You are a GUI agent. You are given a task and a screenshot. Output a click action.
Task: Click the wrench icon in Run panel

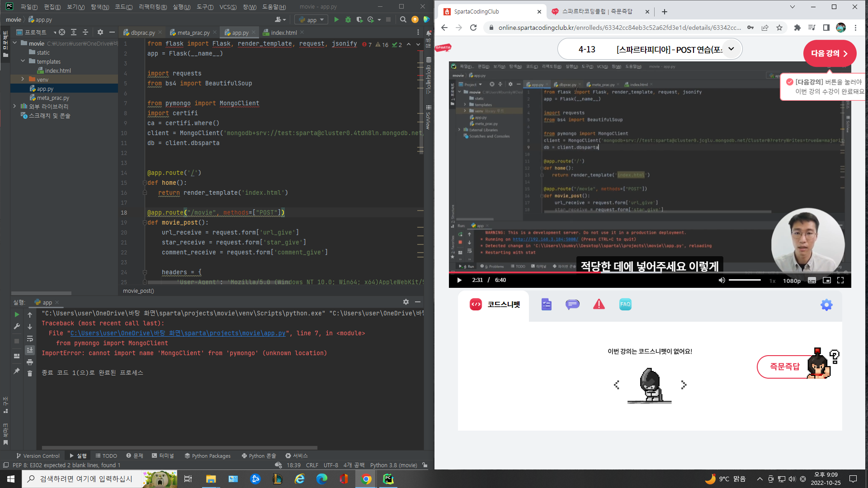(17, 326)
